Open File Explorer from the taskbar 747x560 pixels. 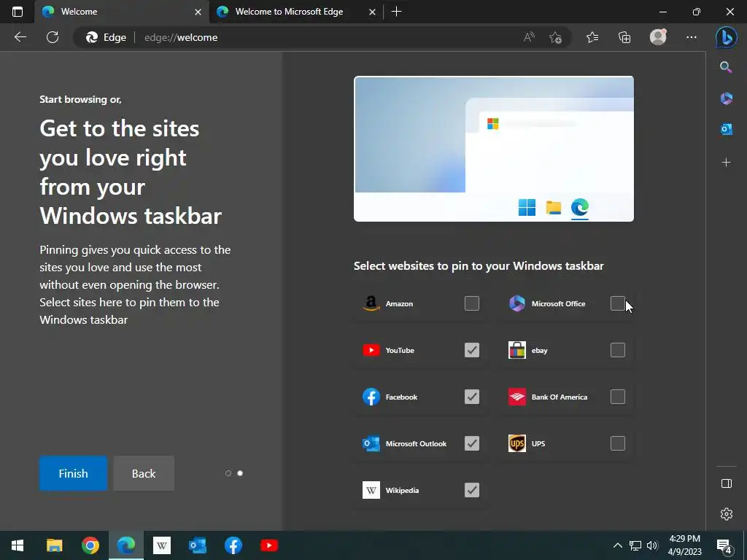click(x=54, y=545)
